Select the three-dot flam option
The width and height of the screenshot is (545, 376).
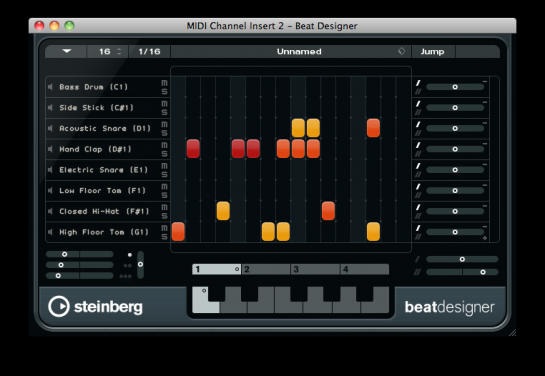tap(125, 276)
